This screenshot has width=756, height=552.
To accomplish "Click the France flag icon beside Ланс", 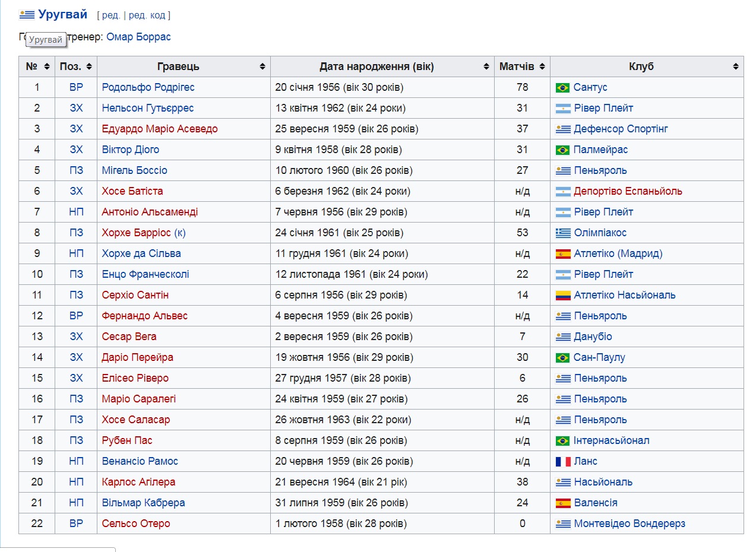I will 562,462.
